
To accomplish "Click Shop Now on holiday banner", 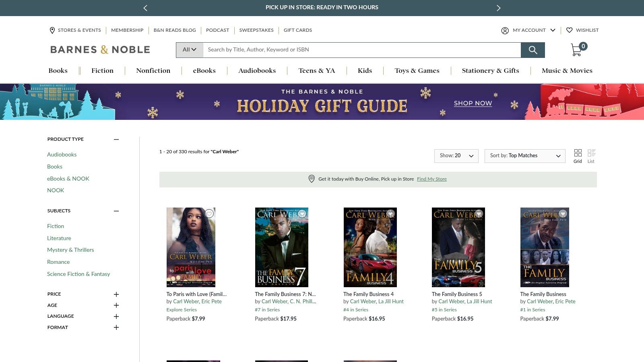I will (x=473, y=103).
